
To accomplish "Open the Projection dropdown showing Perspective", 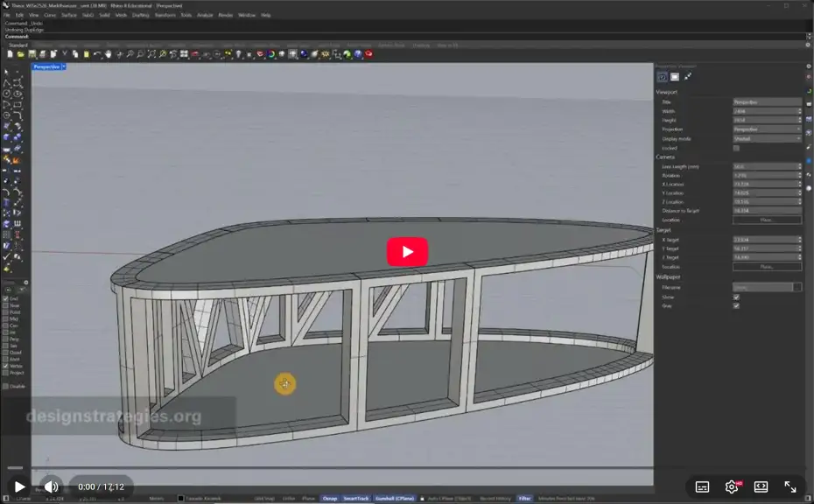I will (x=765, y=128).
